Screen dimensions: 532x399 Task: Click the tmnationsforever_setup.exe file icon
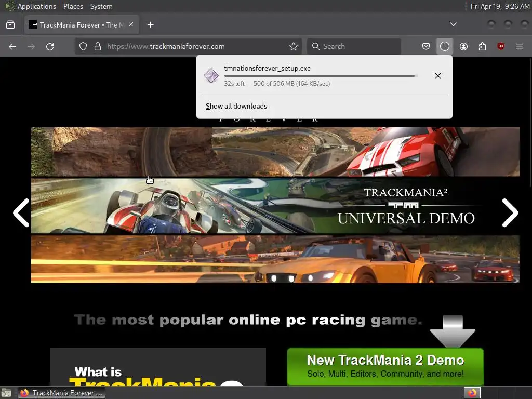pos(211,75)
